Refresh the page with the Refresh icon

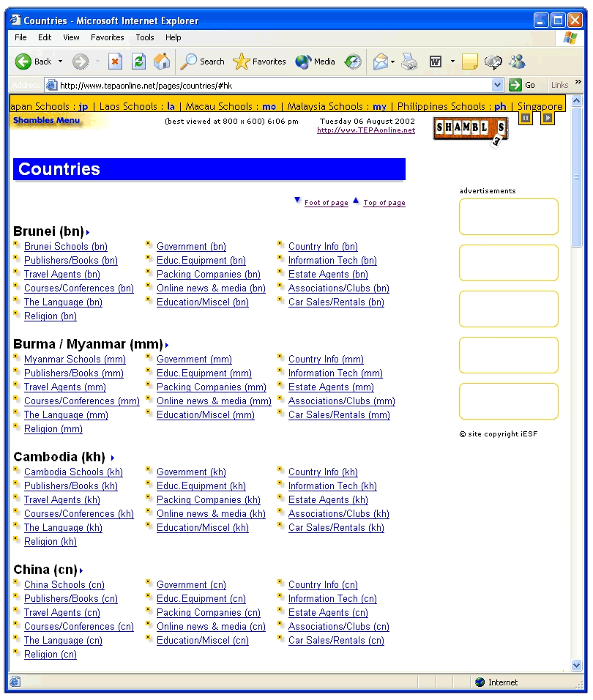(x=138, y=62)
